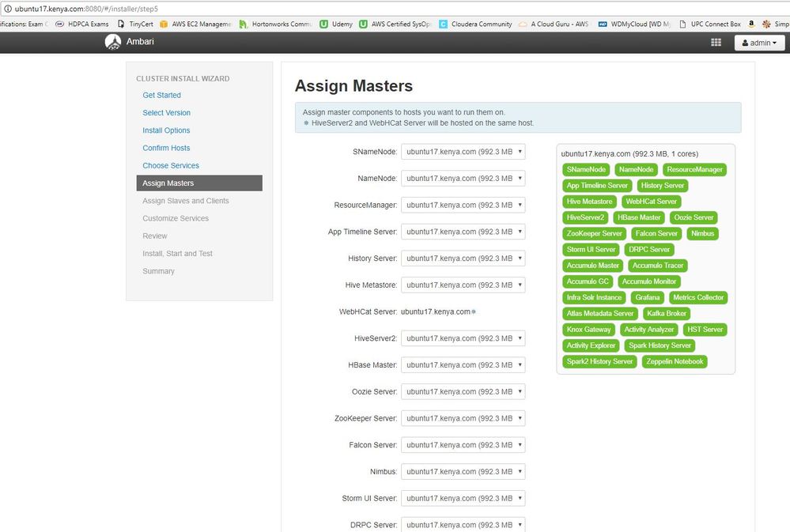
Task: Click the Ambari logo icon
Action: (x=113, y=42)
